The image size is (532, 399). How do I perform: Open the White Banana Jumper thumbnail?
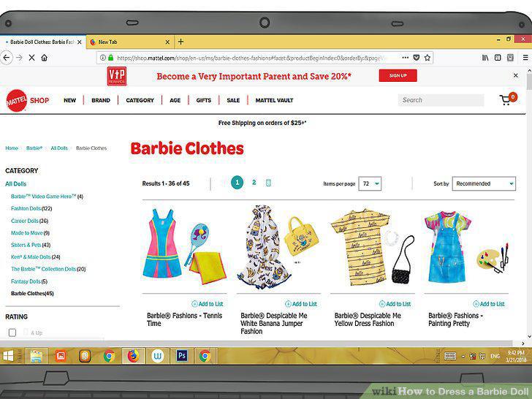pyautogui.click(x=278, y=247)
